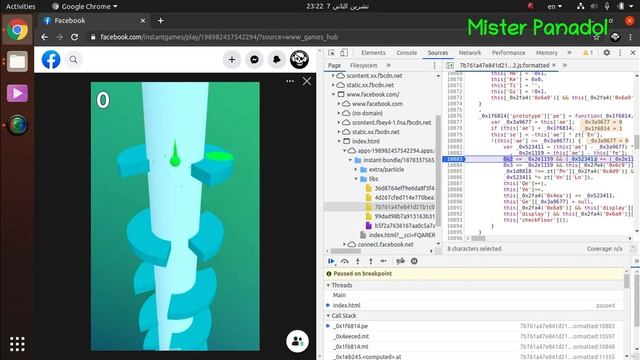Open the Performance tab
The height and width of the screenshot is (360, 640).
(508, 53)
